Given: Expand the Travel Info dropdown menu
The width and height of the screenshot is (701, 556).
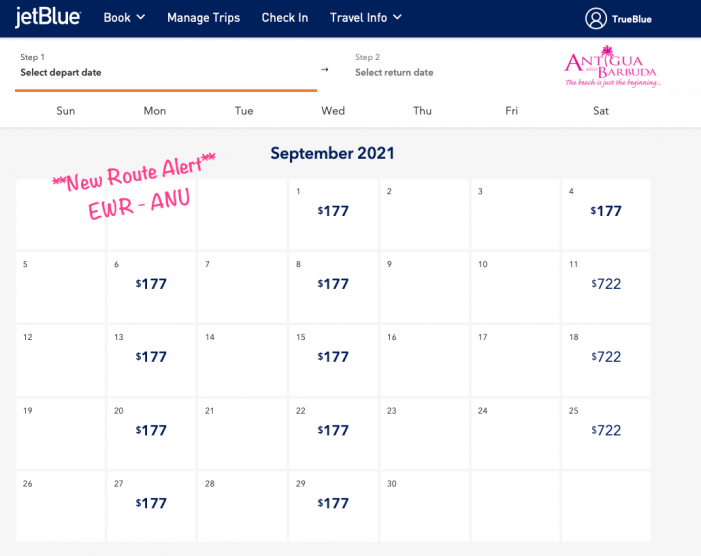Looking at the screenshot, I should click(x=365, y=18).
